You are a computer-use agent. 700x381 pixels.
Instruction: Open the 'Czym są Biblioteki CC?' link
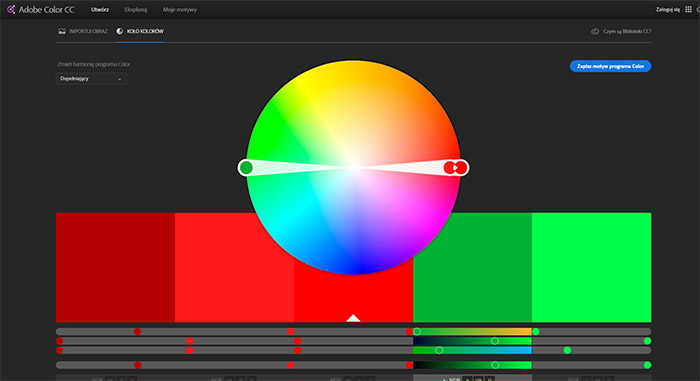pyautogui.click(x=621, y=31)
